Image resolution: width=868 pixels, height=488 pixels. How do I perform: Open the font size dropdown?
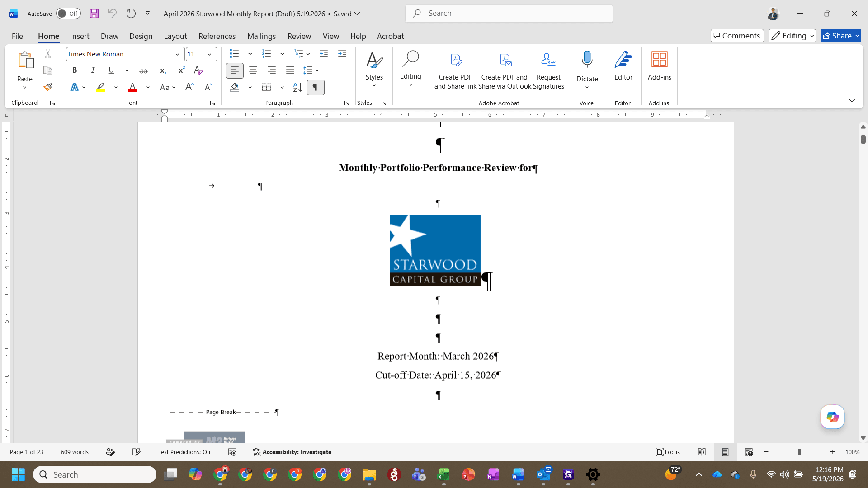209,54
